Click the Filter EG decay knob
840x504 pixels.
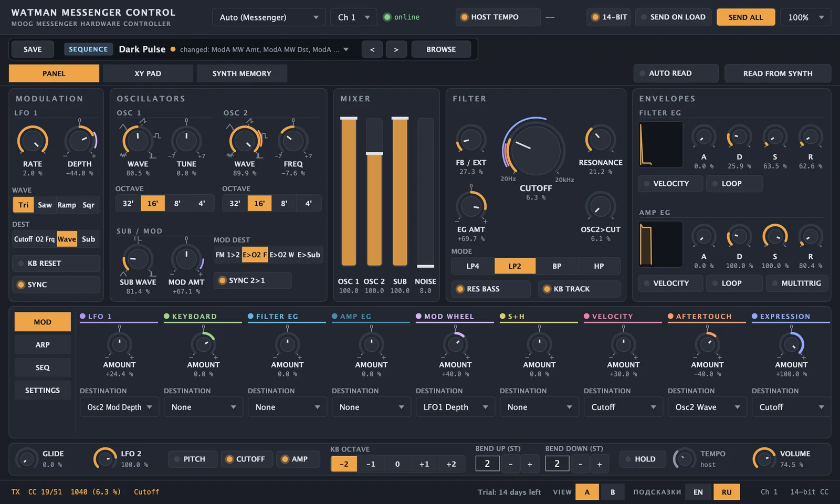click(x=739, y=138)
